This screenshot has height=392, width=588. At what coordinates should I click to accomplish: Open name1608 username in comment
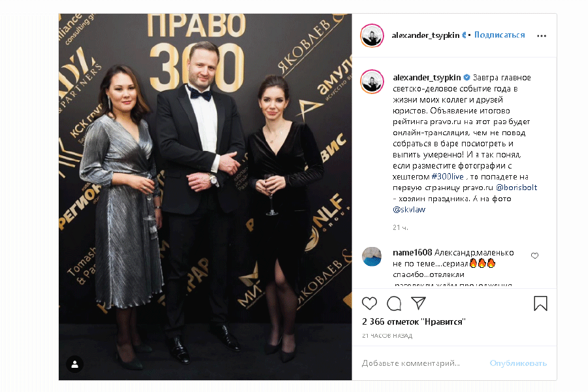pyautogui.click(x=412, y=252)
